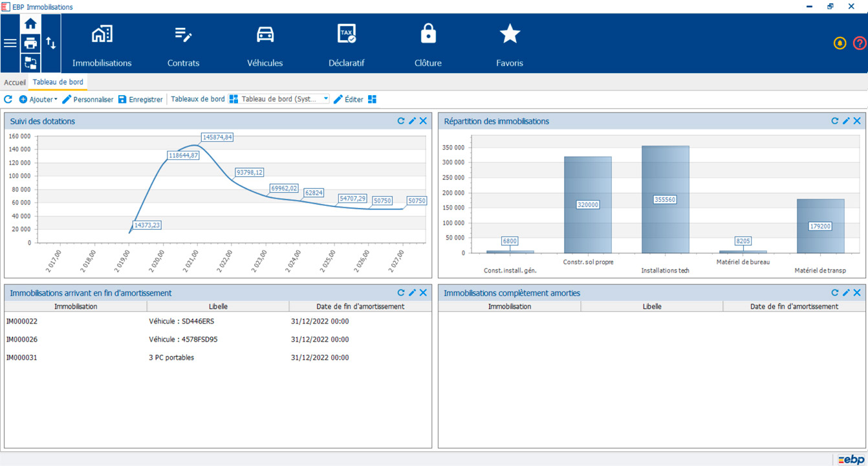The width and height of the screenshot is (868, 466).
Task: Click the Personnaliser button
Action: click(x=88, y=100)
